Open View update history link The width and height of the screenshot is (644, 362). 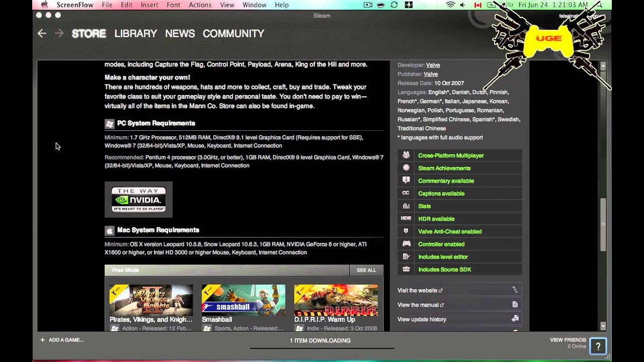click(422, 319)
